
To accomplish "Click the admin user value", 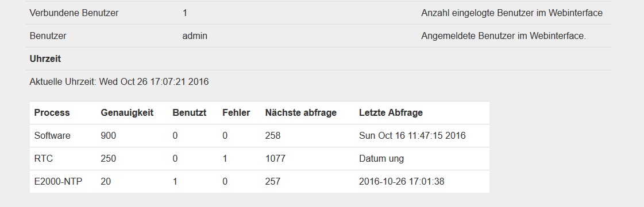I will [195, 36].
